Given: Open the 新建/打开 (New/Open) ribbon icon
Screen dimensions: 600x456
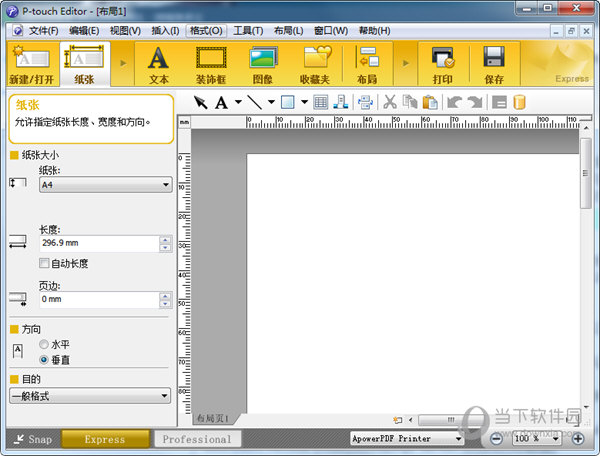Looking at the screenshot, I should pyautogui.click(x=32, y=64).
